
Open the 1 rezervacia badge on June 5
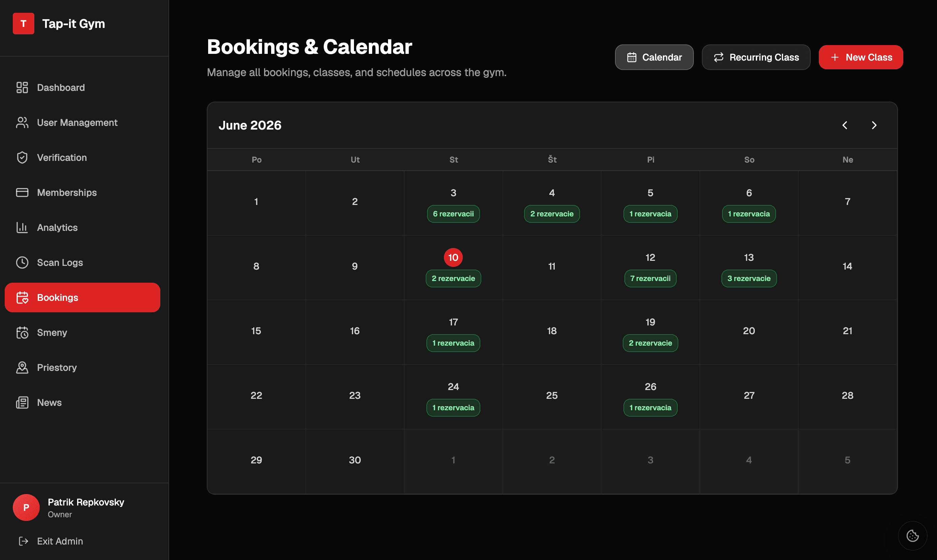click(x=650, y=214)
